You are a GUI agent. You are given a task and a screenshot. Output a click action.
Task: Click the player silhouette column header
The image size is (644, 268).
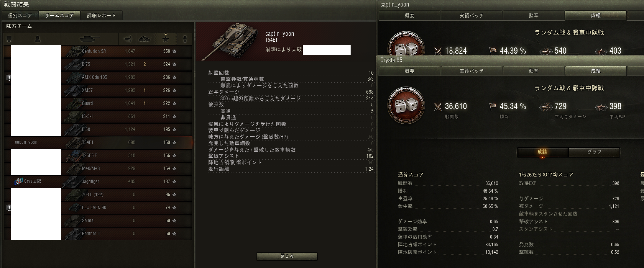[38, 39]
